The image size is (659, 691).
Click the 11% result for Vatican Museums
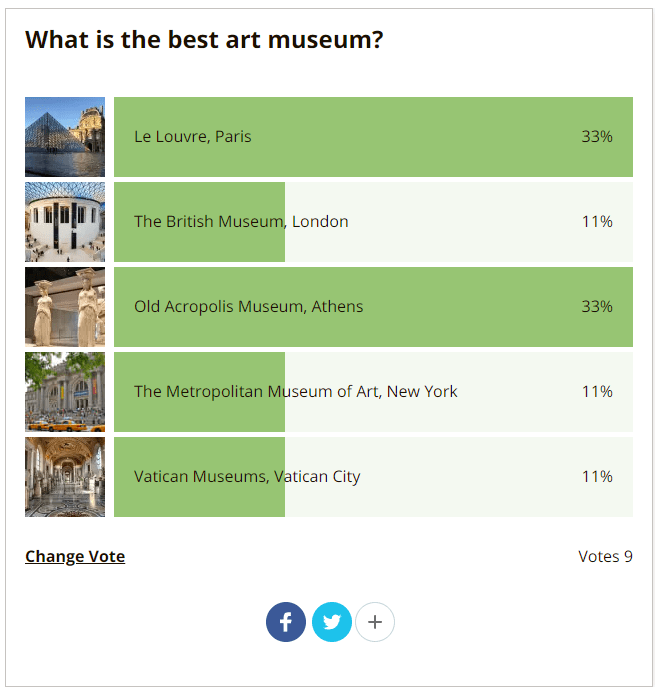point(597,476)
